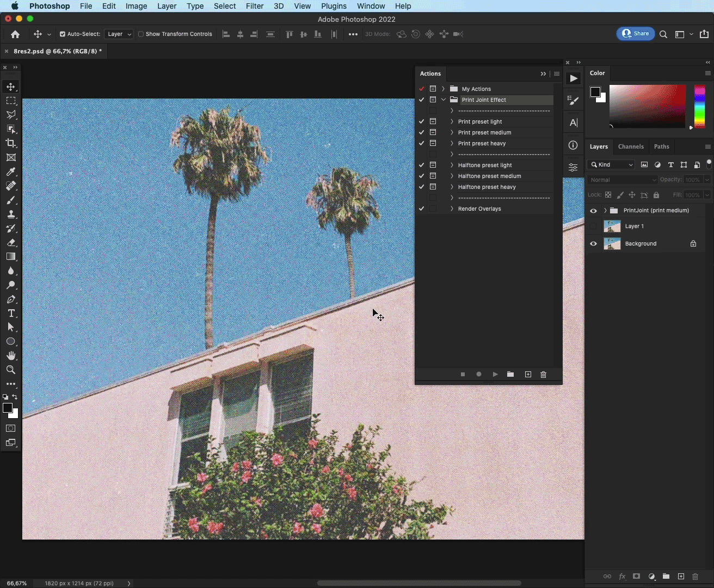Switch to the Channels tab
Image resolution: width=714 pixels, height=588 pixels.
pos(630,146)
